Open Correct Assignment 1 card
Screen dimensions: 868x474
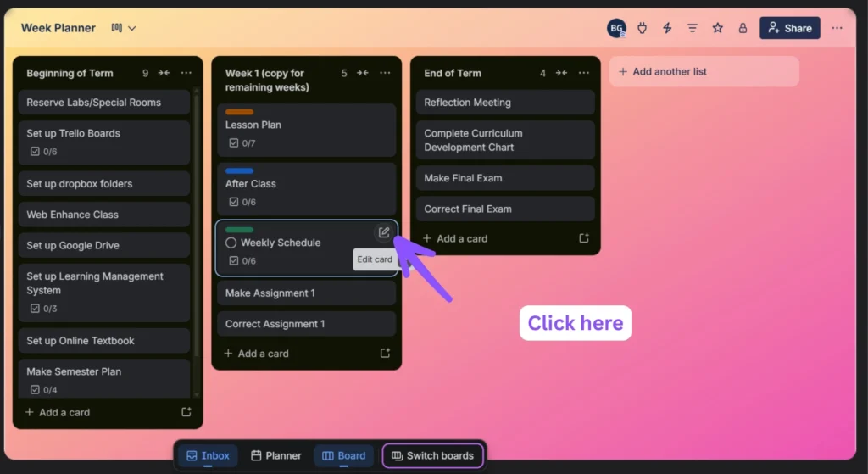point(306,324)
